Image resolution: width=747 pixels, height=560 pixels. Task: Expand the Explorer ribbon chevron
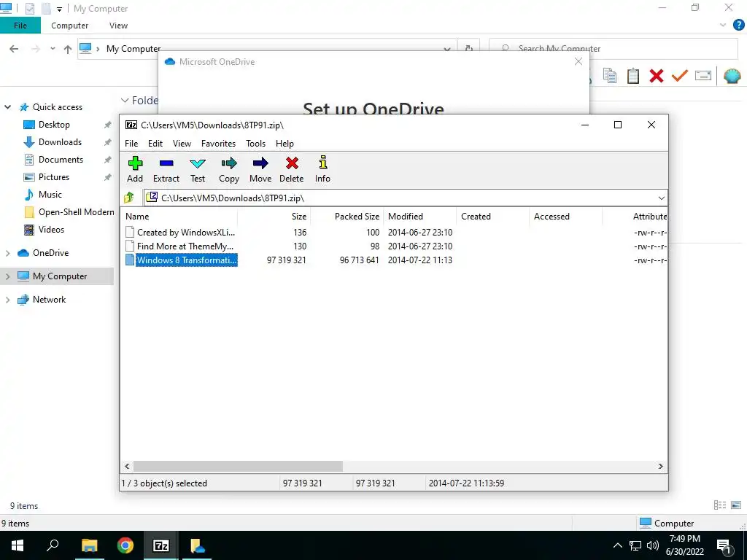(723, 26)
